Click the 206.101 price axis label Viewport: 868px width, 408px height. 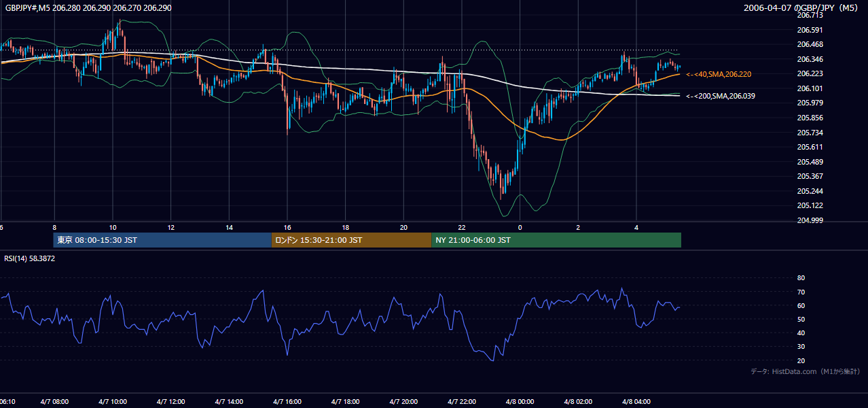point(810,88)
